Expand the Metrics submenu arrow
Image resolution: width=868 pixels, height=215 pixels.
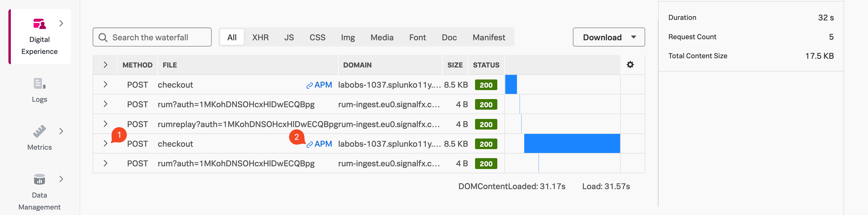[x=61, y=131]
